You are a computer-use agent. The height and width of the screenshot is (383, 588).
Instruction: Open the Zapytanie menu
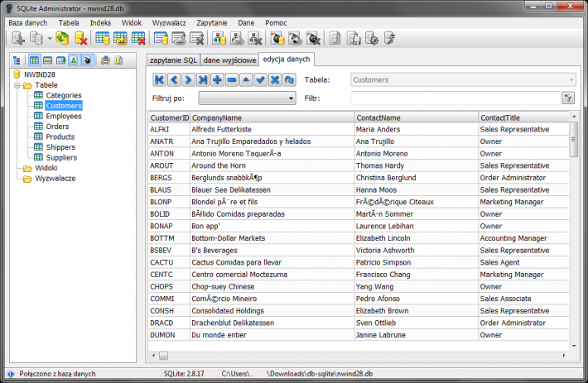pos(212,23)
